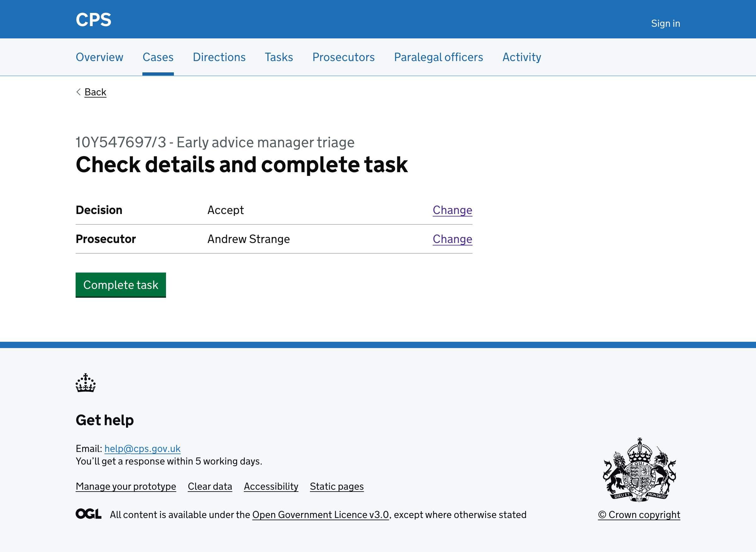Change the Prosecutor Andrew Strange
Screen dimensions: 756x552
(x=452, y=239)
